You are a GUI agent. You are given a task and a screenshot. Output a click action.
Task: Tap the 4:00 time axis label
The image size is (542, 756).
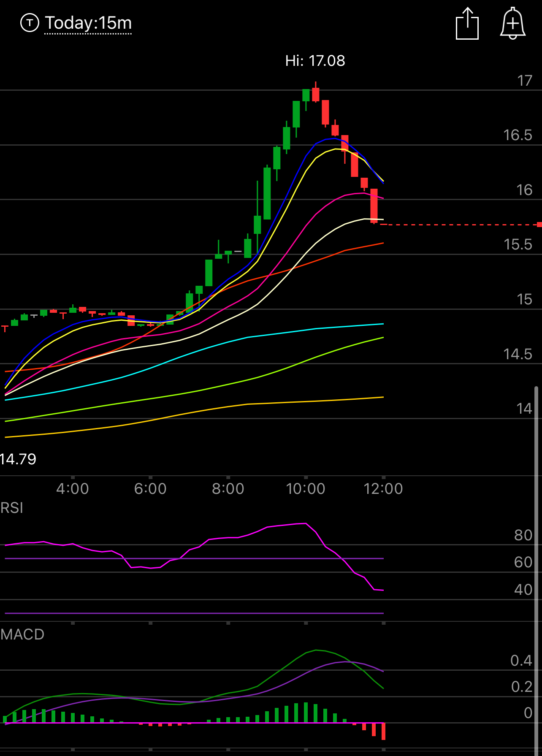(x=73, y=489)
